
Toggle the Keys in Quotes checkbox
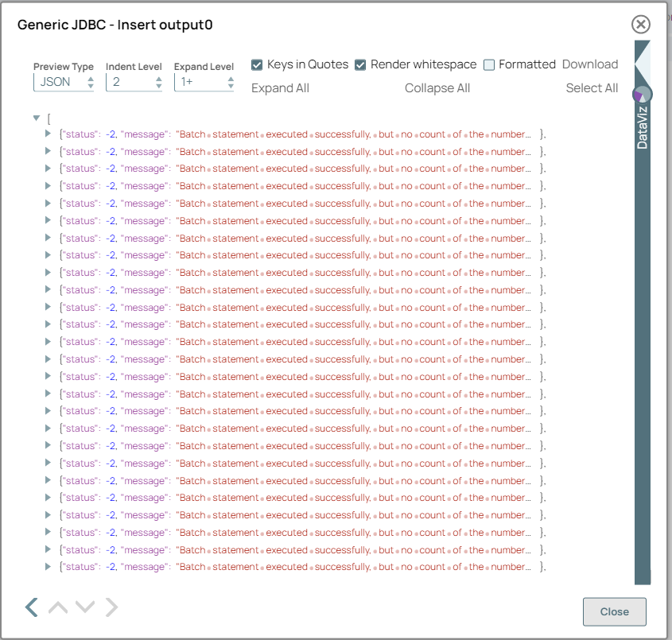click(258, 64)
